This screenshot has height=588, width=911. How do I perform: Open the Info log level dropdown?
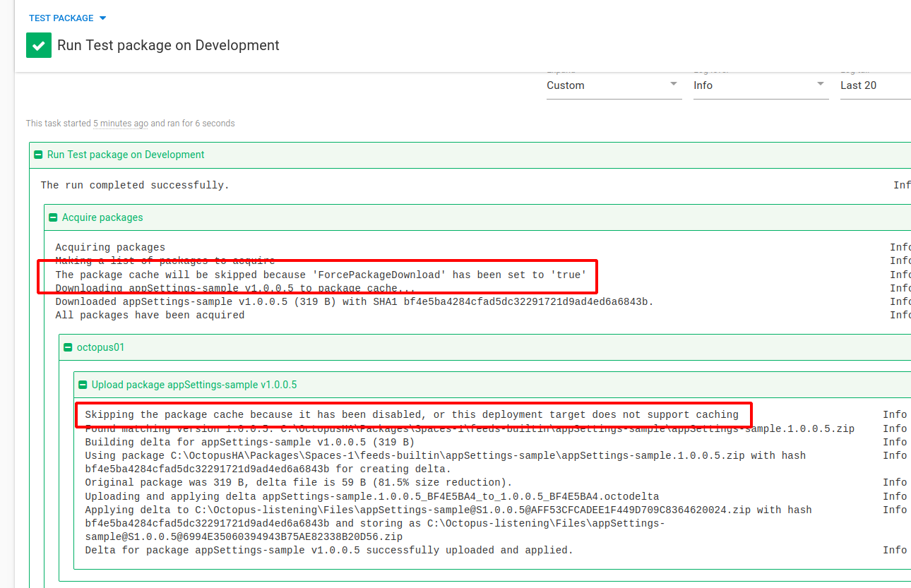(x=761, y=85)
